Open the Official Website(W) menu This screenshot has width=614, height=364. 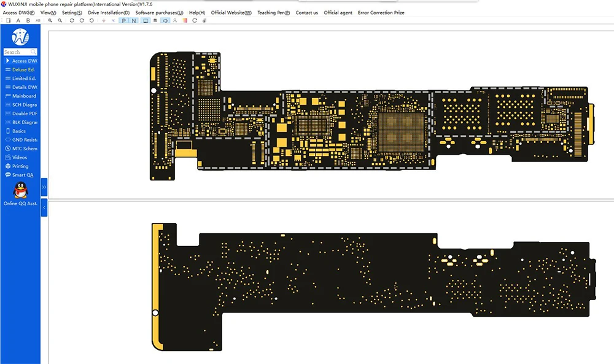coord(231,12)
